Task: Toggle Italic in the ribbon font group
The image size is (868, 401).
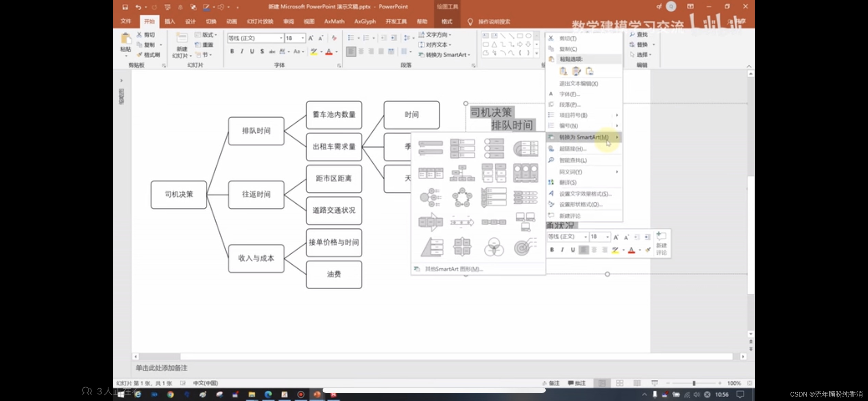Action: click(242, 51)
